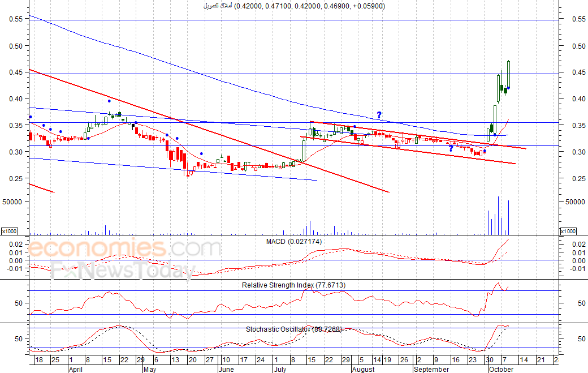Click 0.35 on the left price axis
Screen dimensions: 588x373
[16, 125]
